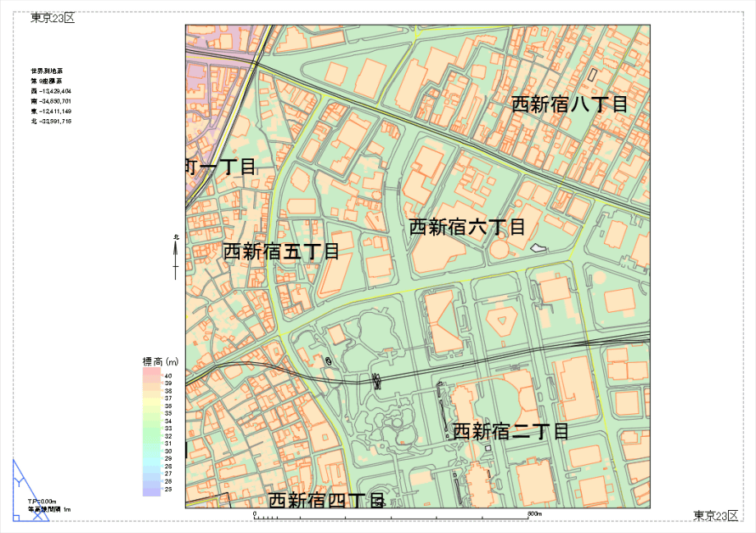Image resolution: width=756 pixels, height=533 pixels.
Task: Pick the elevation 25 purple legend swatch
Action: click(x=151, y=489)
